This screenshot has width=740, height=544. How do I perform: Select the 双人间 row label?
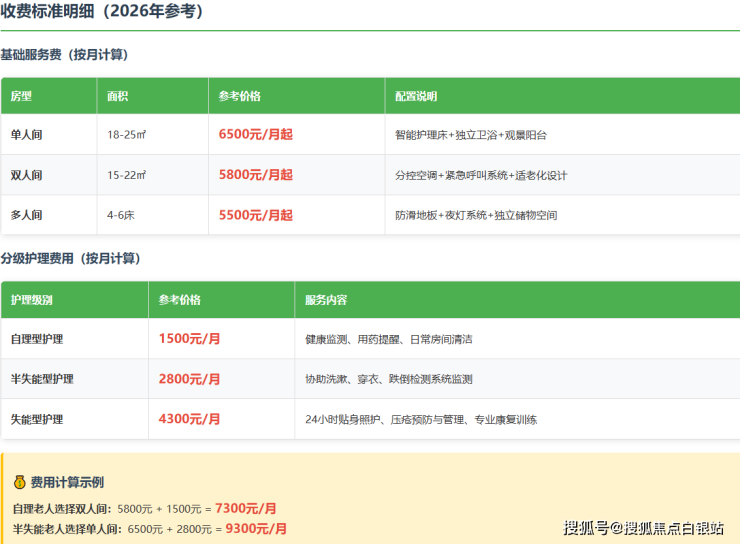click(x=27, y=175)
